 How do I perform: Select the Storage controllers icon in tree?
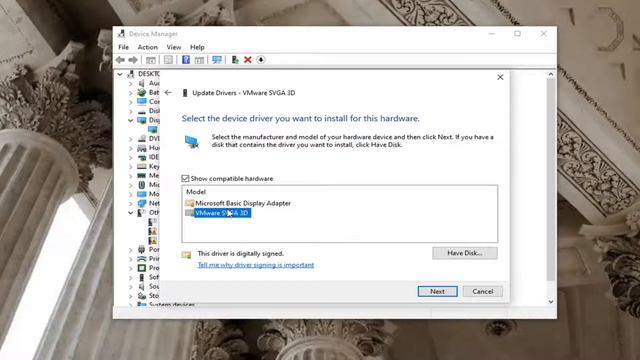142,296
